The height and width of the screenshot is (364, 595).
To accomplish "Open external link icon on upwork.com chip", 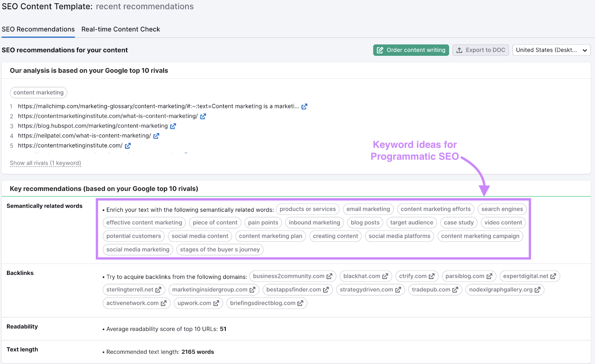I will coord(216,303).
